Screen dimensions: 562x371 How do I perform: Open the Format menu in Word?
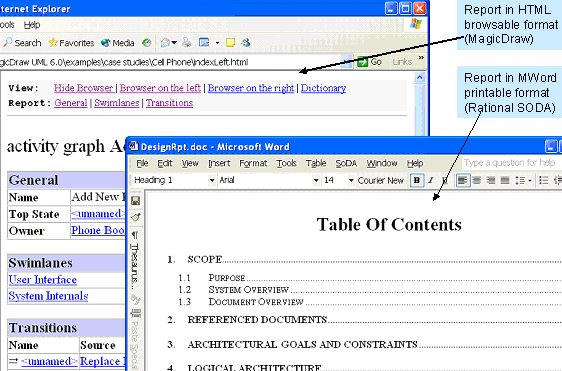tap(253, 163)
